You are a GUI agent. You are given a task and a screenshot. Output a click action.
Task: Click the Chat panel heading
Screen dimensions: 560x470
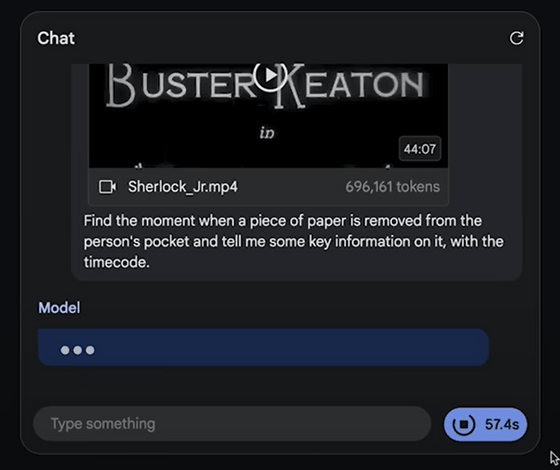[x=56, y=38]
